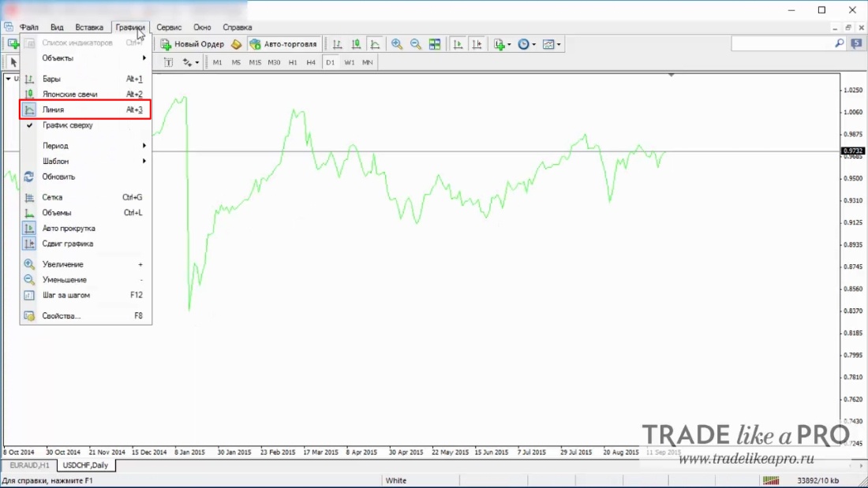Open the indicators icon dropdown arrow
Viewport: 868px width, 488px height.
click(x=509, y=44)
